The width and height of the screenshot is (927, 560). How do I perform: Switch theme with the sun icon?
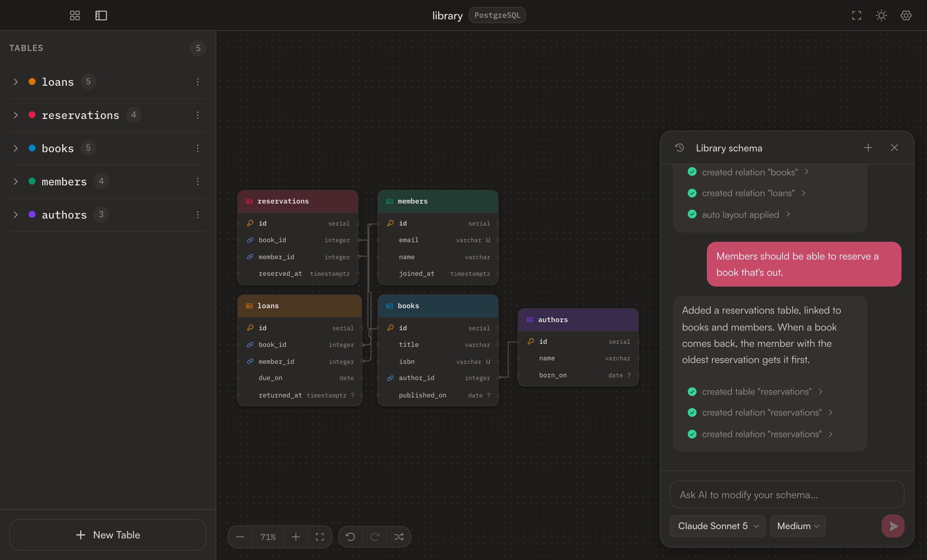881,15
